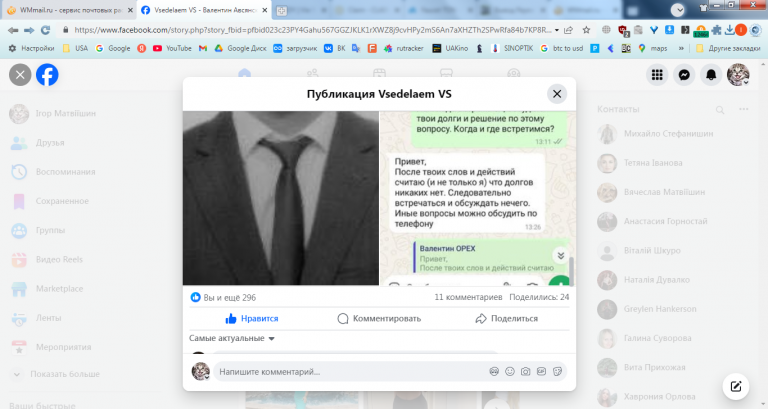This screenshot has width=768, height=409.
Task: Open Marketplace in the left sidebar
Action: pyautogui.click(x=59, y=289)
